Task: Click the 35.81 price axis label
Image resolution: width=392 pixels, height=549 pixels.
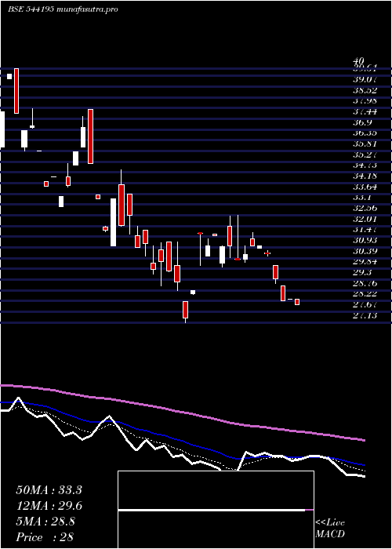Action: tap(365, 144)
